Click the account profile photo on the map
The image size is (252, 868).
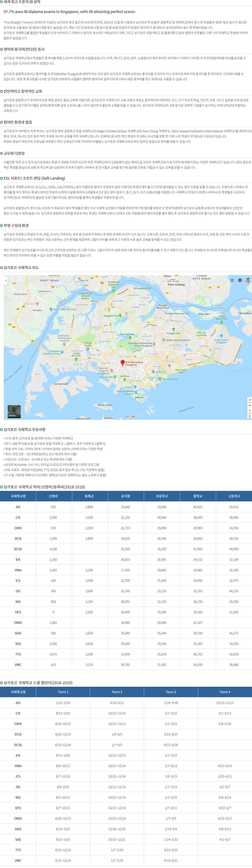(248, 280)
